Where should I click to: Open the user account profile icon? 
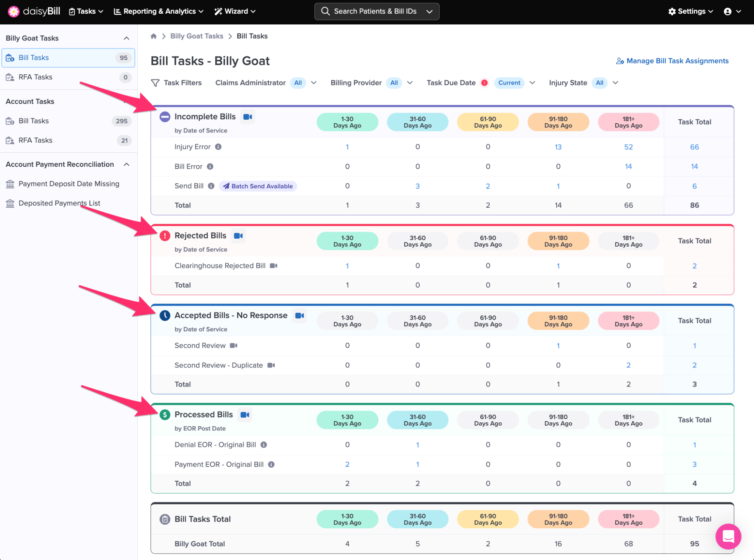coord(727,11)
